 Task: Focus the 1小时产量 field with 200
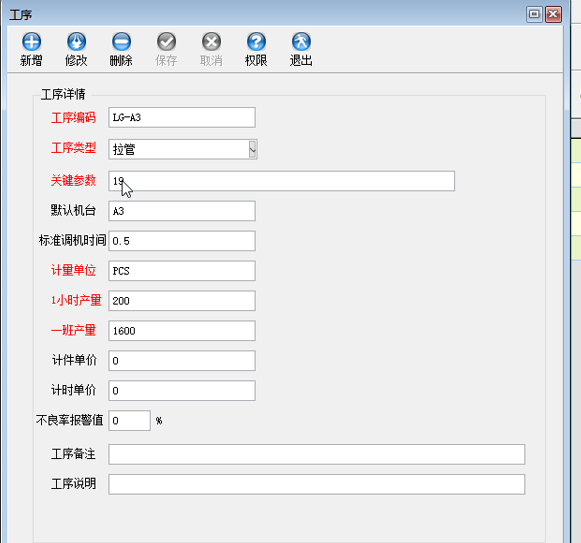(x=182, y=301)
